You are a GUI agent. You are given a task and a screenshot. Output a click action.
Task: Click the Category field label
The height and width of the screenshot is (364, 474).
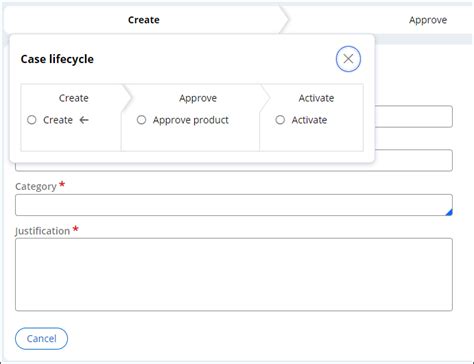[36, 186]
